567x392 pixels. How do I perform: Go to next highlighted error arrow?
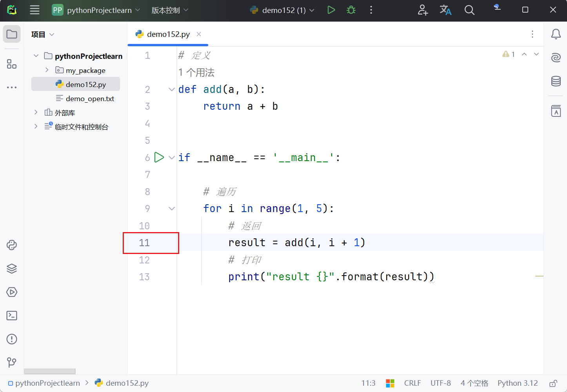[x=536, y=54]
